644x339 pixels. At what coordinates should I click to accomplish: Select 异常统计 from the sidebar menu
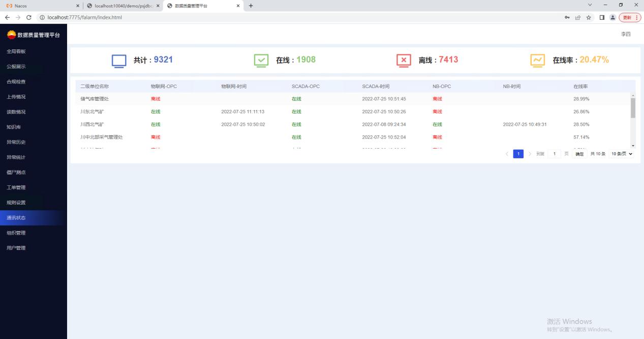[16, 157]
